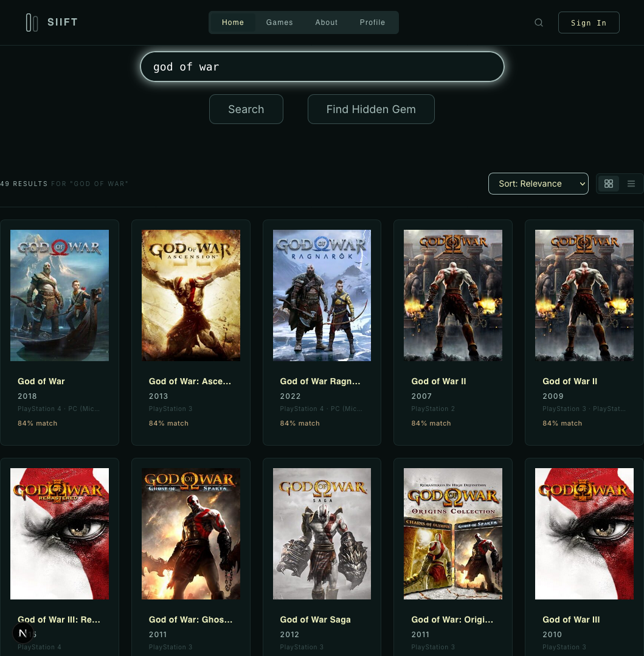Click the 'God of War: Origi...' title
Screen dimensions: 644x656
(x=452, y=620)
